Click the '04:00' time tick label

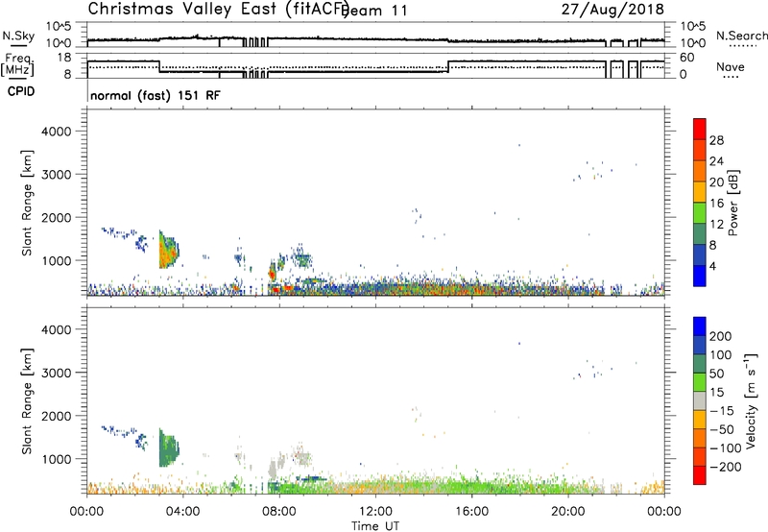pyautogui.click(x=183, y=512)
